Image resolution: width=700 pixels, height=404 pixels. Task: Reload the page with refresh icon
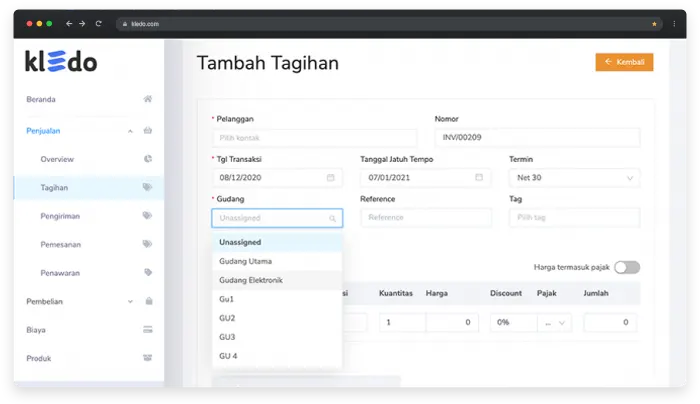[x=99, y=24]
